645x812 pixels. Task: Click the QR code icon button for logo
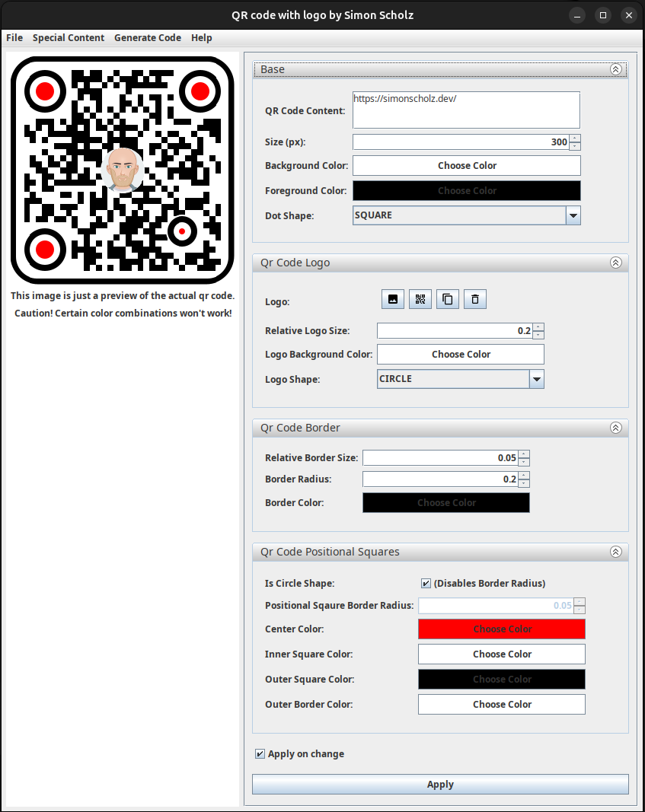coord(420,299)
